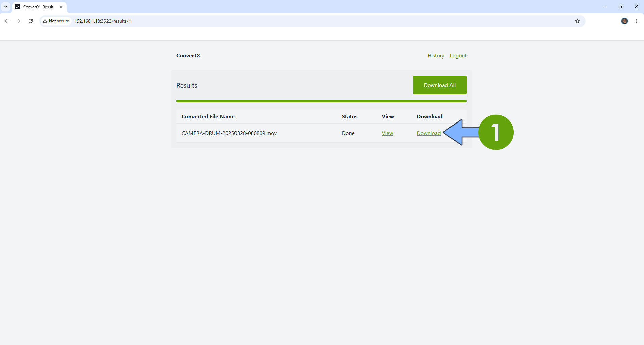644x345 pixels.
Task: Open the Chrome profile avatar
Action: 625,21
